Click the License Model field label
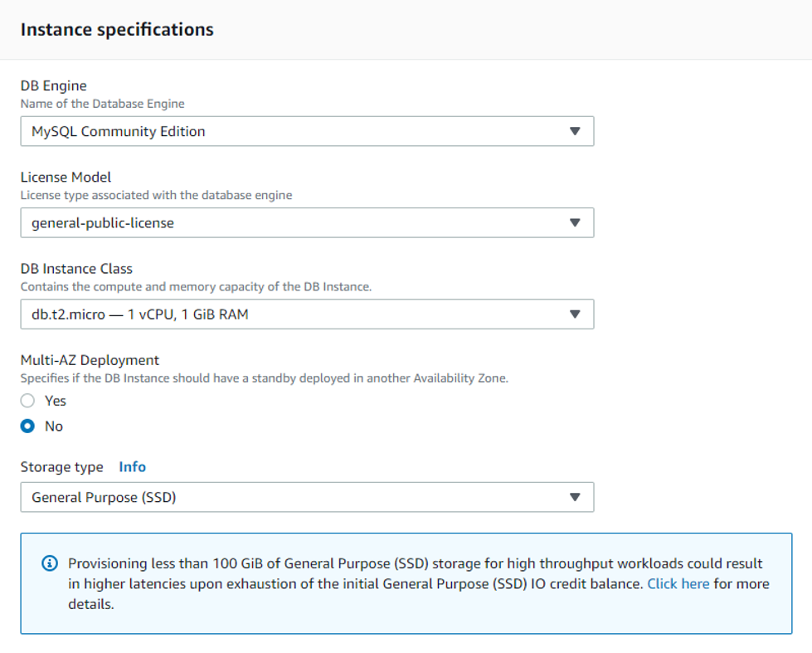The width and height of the screenshot is (812, 653). click(x=66, y=178)
